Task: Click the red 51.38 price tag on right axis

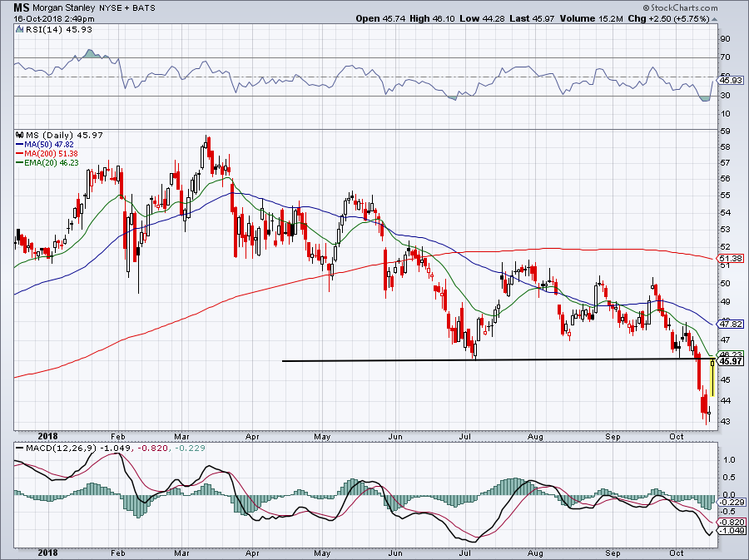Action: (x=731, y=258)
